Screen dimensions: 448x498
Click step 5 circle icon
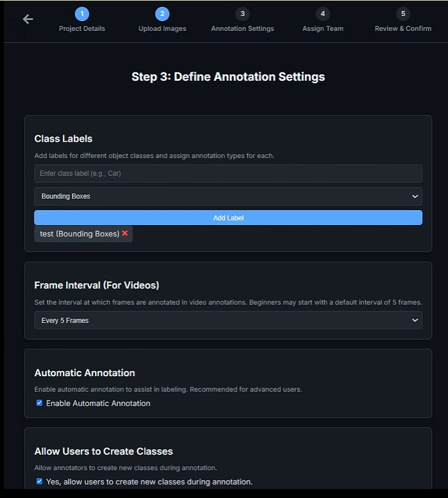coord(402,13)
